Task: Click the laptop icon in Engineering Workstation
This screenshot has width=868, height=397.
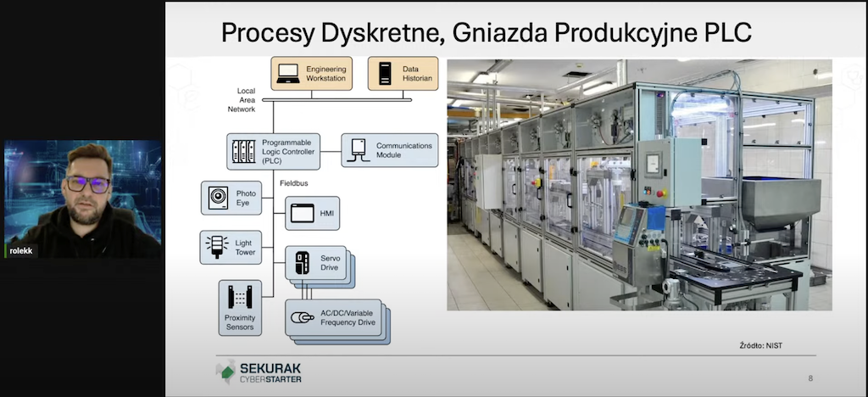Action: pos(288,74)
